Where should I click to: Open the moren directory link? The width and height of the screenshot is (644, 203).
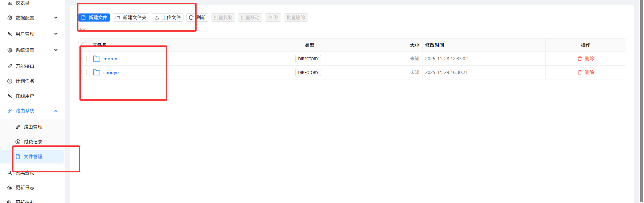click(110, 59)
